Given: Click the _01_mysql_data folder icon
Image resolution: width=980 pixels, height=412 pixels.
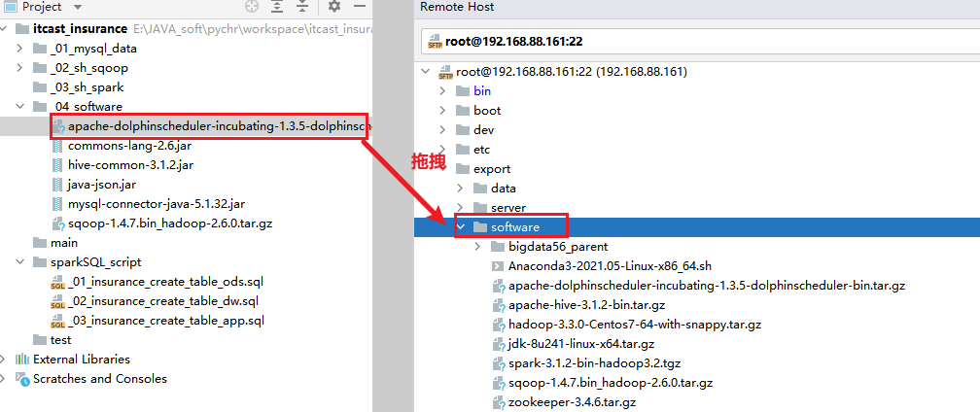Looking at the screenshot, I should click(x=40, y=48).
